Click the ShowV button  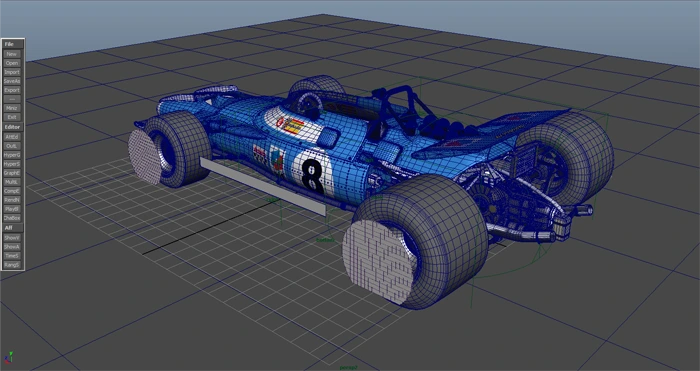[12, 238]
